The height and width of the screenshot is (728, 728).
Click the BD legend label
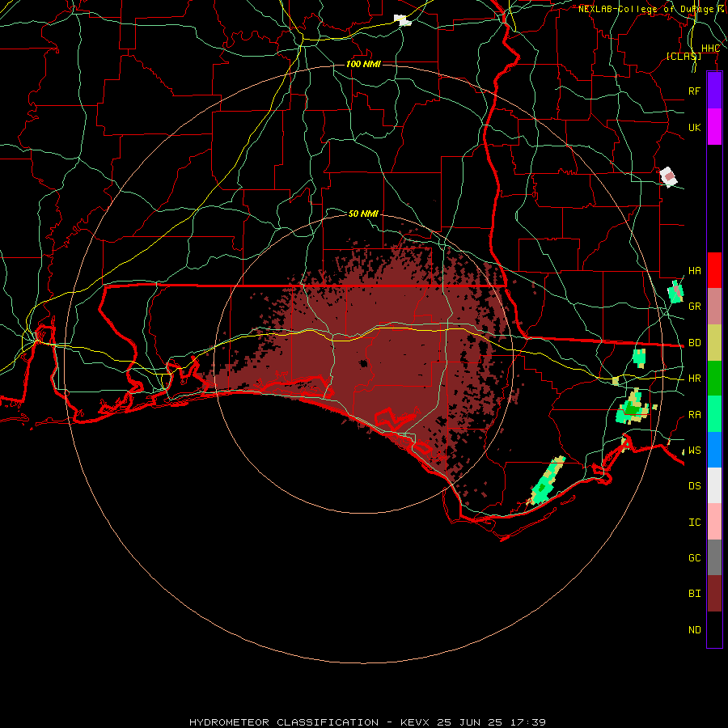pyautogui.click(x=694, y=343)
